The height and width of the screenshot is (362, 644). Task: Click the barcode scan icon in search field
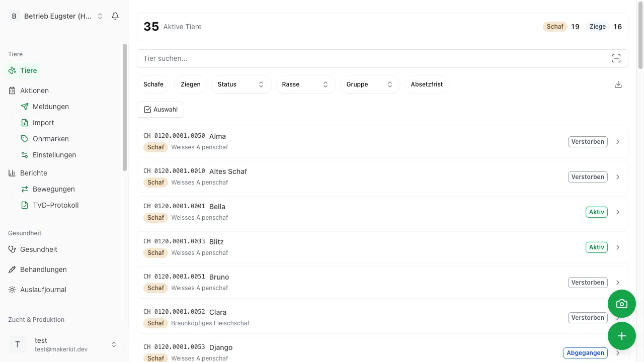click(x=616, y=58)
